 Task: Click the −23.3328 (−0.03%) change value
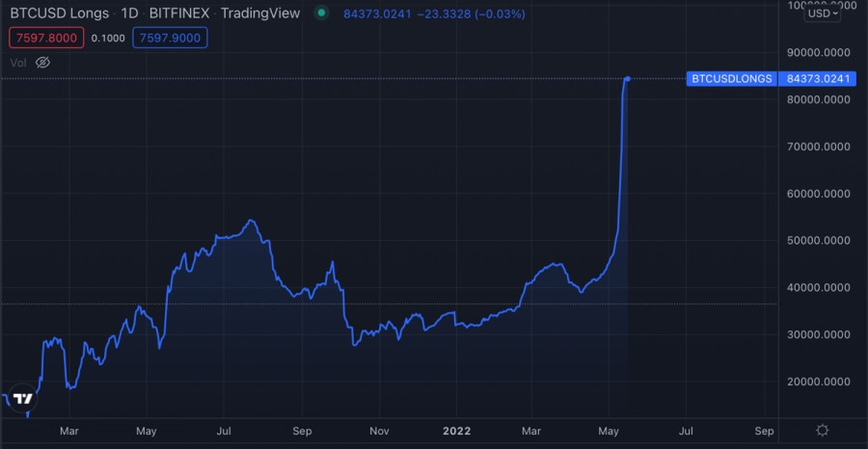click(471, 13)
